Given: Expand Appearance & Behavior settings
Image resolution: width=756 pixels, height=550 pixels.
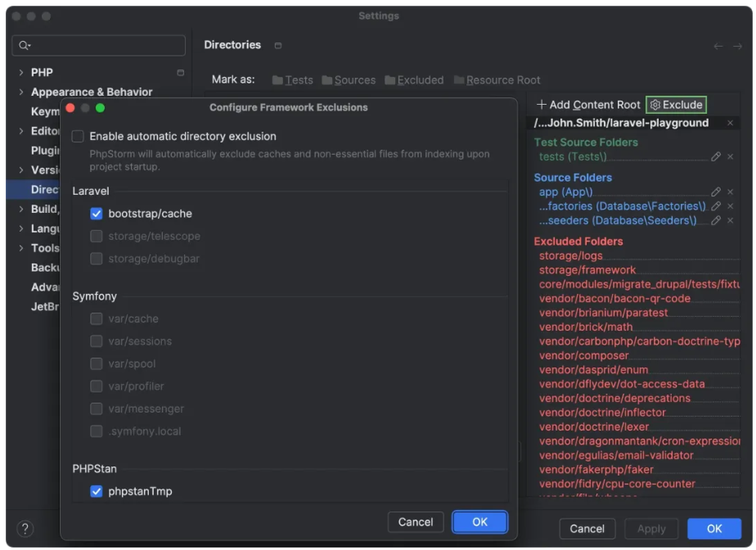Looking at the screenshot, I should pos(21,92).
